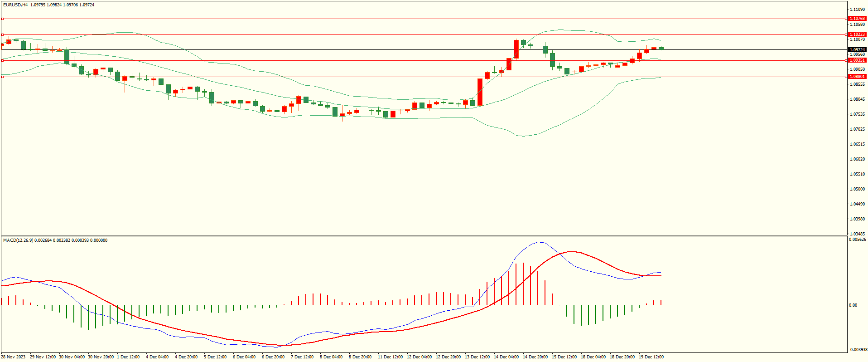Viewport: 868px width, 362px height.
Task: Click the 19 Dec 12:00 time label
Action: tap(651, 357)
